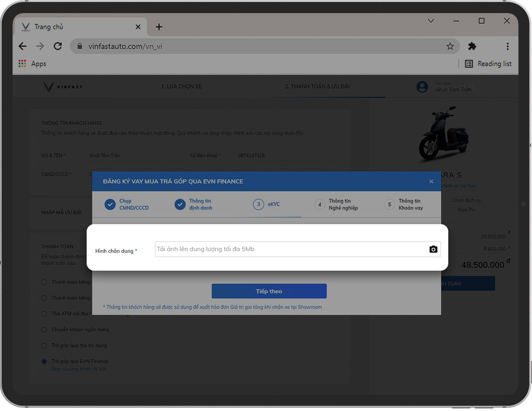Select Trả góp qua thẻ tín dụng option

coord(44,346)
